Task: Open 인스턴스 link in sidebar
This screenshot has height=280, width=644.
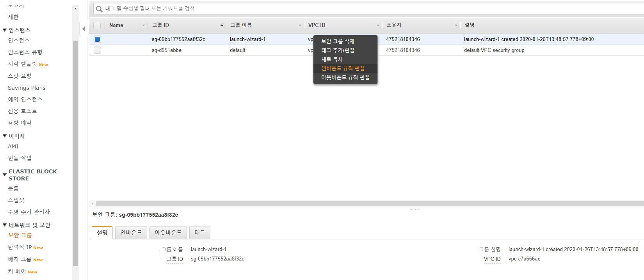Action: point(19,41)
